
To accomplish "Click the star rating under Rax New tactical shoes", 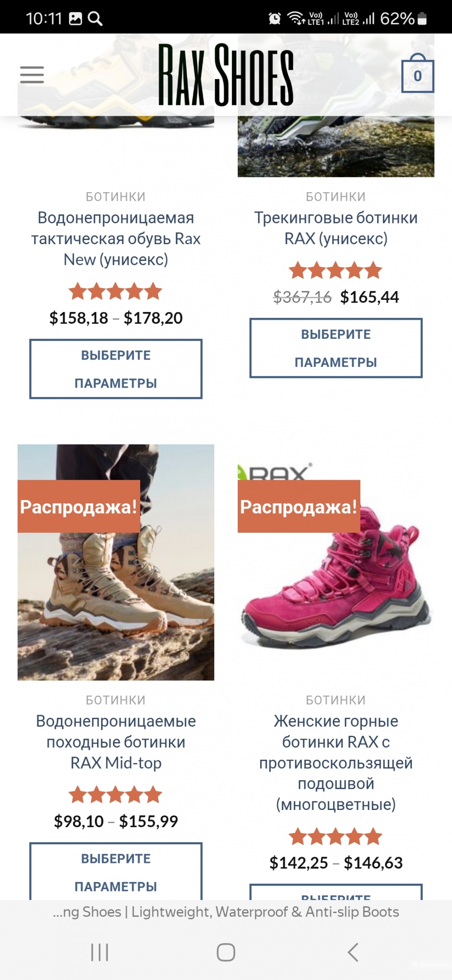I will pos(116,291).
